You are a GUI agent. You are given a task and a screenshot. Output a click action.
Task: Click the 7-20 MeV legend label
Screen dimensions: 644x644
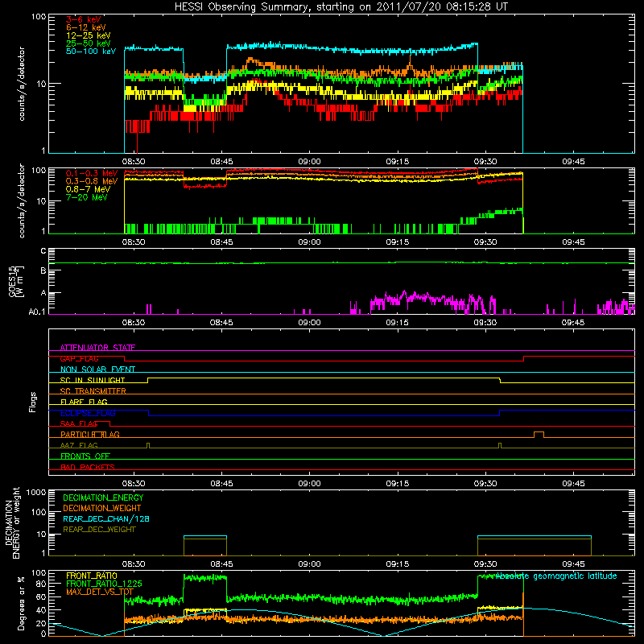[86, 197]
